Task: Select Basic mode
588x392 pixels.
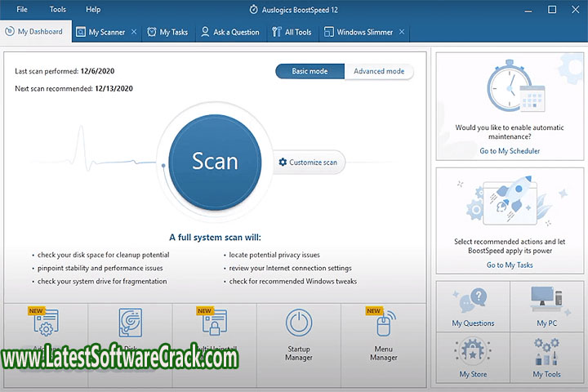Action: click(310, 71)
